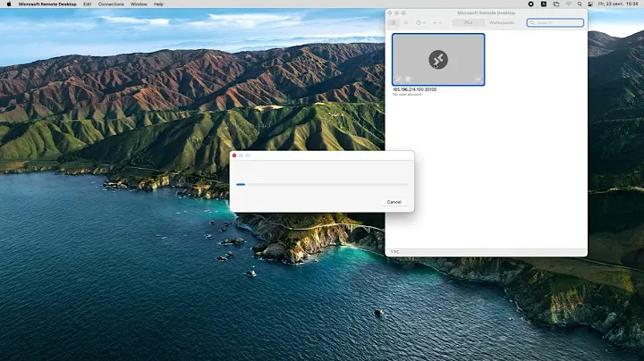Click the Search field in Remote Desktop
The height and width of the screenshot is (361, 644).
click(x=555, y=22)
